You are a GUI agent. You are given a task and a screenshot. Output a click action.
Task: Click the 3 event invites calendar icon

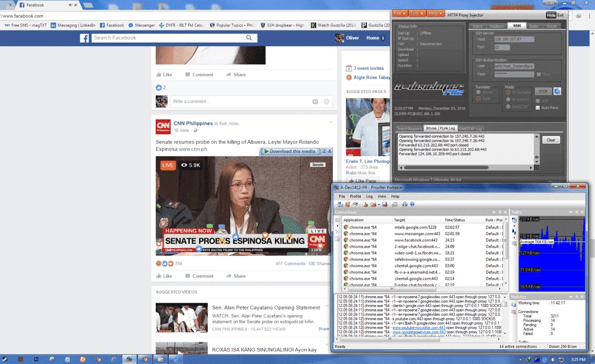point(349,68)
